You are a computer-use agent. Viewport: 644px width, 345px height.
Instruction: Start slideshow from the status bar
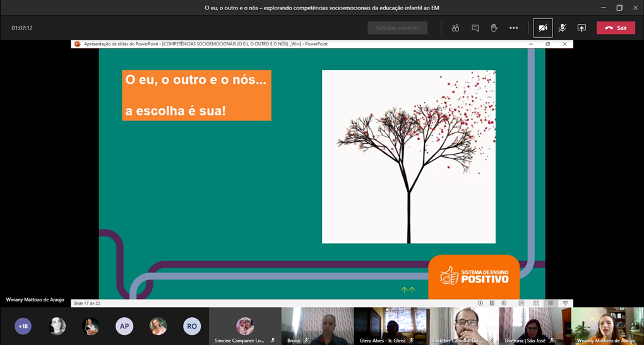tap(565, 303)
